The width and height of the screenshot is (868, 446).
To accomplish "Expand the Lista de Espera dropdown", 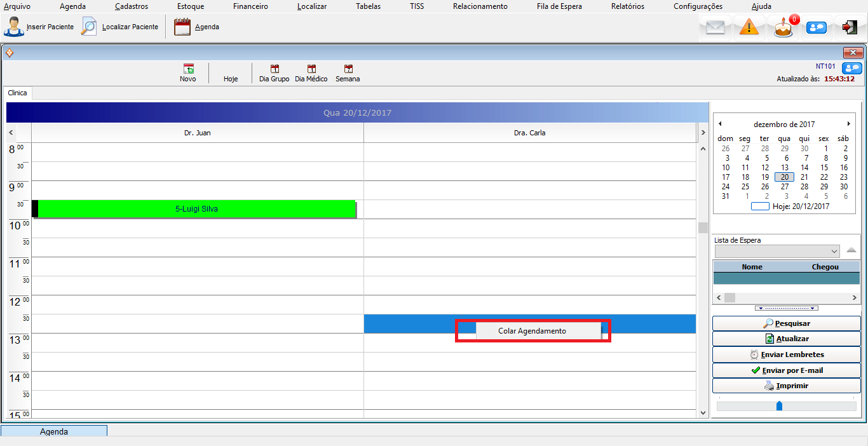I will click(834, 251).
